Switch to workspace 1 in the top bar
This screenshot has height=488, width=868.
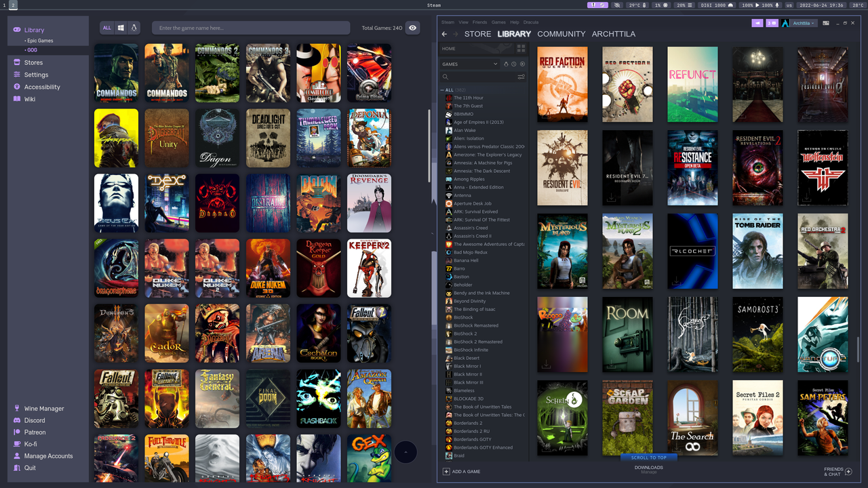(4, 5)
